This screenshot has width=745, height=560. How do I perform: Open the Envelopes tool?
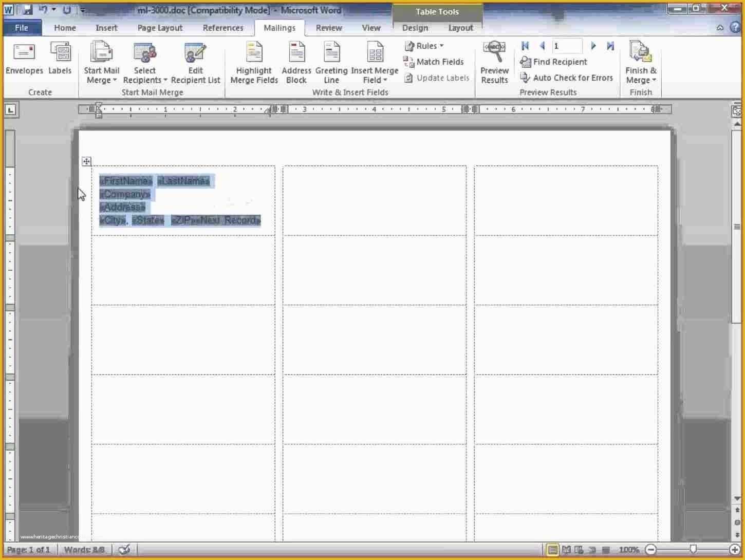24,59
